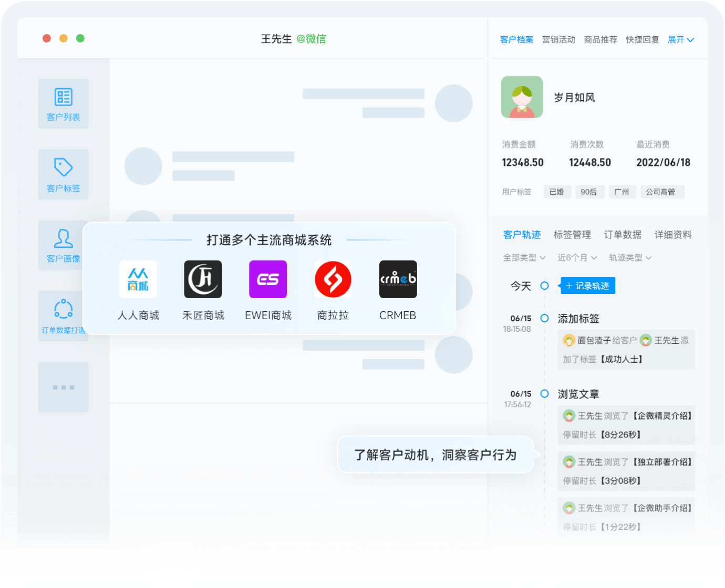
Task: Toggle the 已婚 user tag
Action: (557, 192)
